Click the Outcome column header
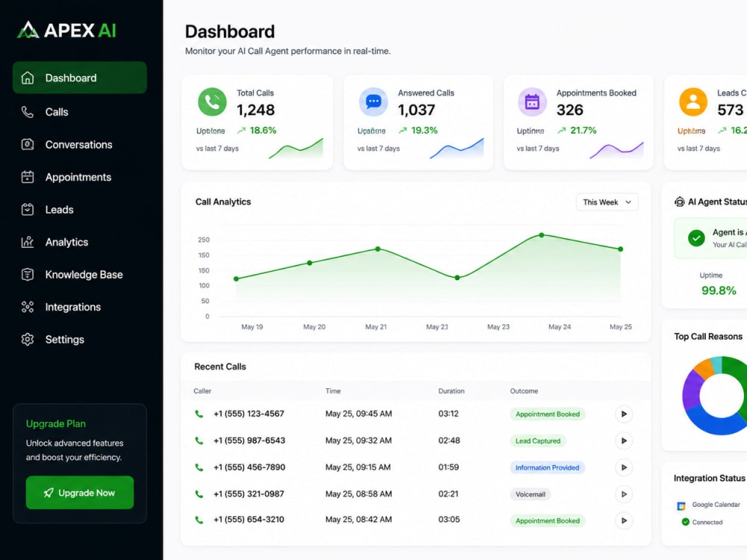The height and width of the screenshot is (560, 747). tap(524, 391)
